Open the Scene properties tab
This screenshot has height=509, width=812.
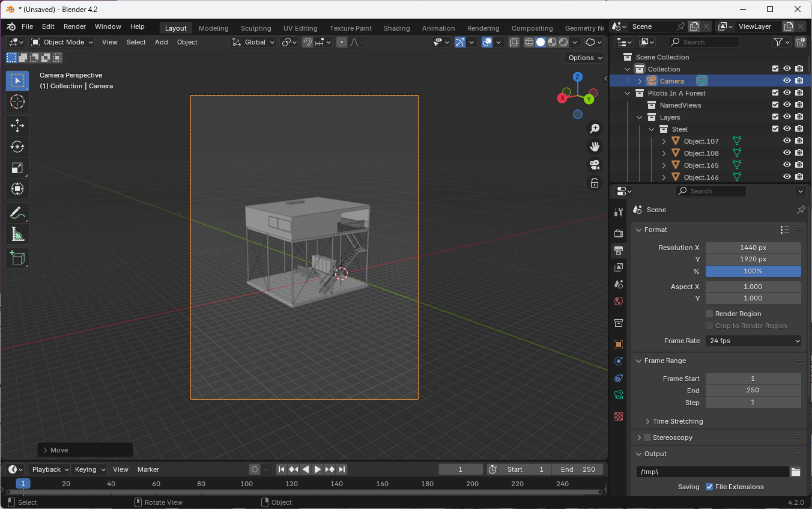tap(619, 284)
